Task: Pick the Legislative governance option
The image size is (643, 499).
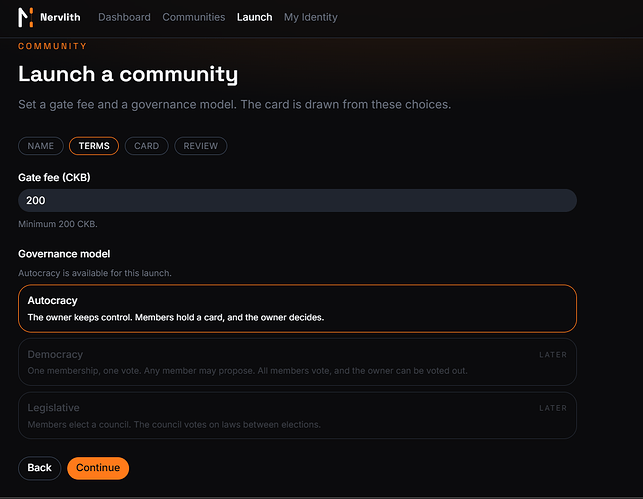Action: click(x=297, y=415)
